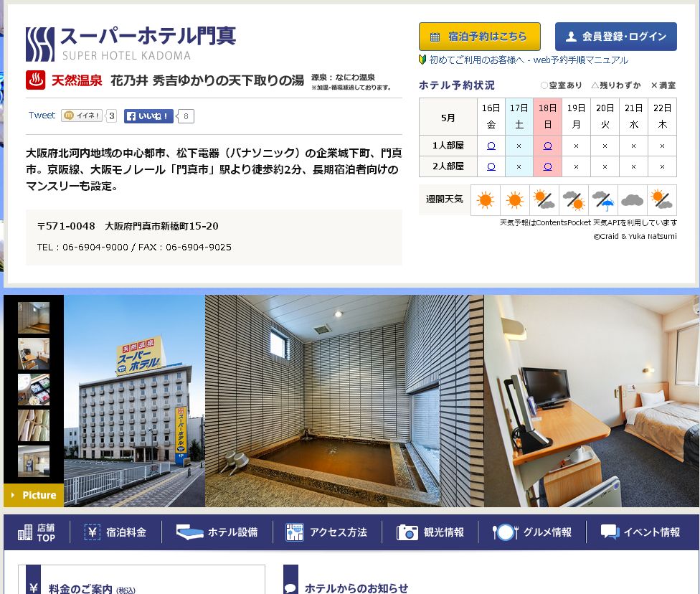
Task: Select the pillows thumbnail in gallery
Action: tap(34, 425)
